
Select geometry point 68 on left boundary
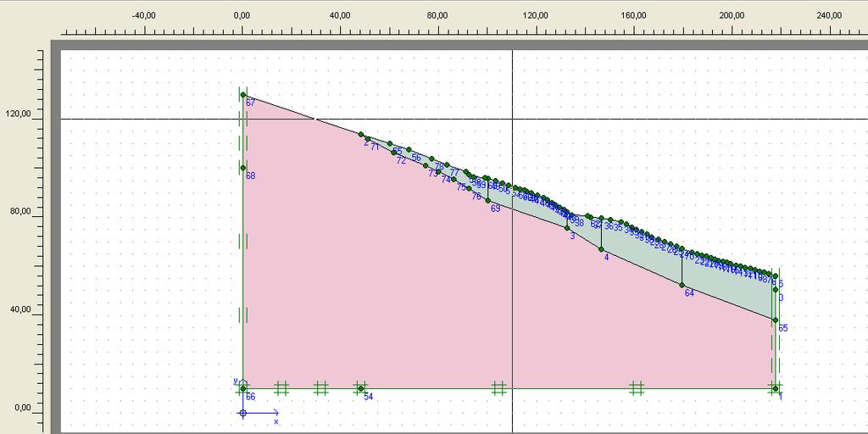(x=243, y=168)
